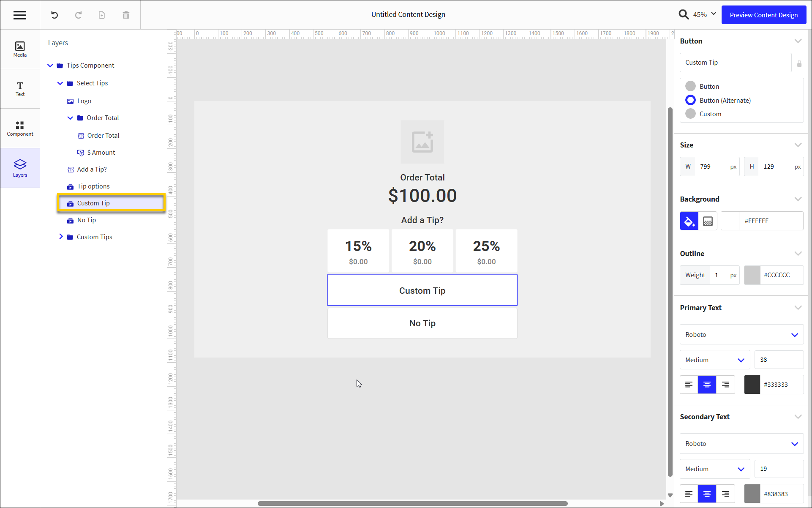This screenshot has width=812, height=508.
Task: Click the add page icon in toolbar
Action: [x=102, y=15]
